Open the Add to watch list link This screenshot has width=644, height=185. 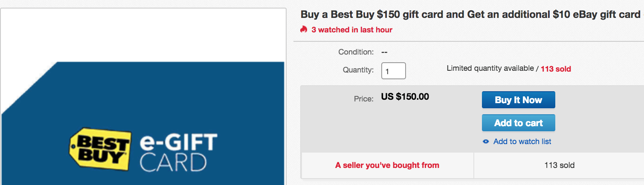(x=522, y=142)
